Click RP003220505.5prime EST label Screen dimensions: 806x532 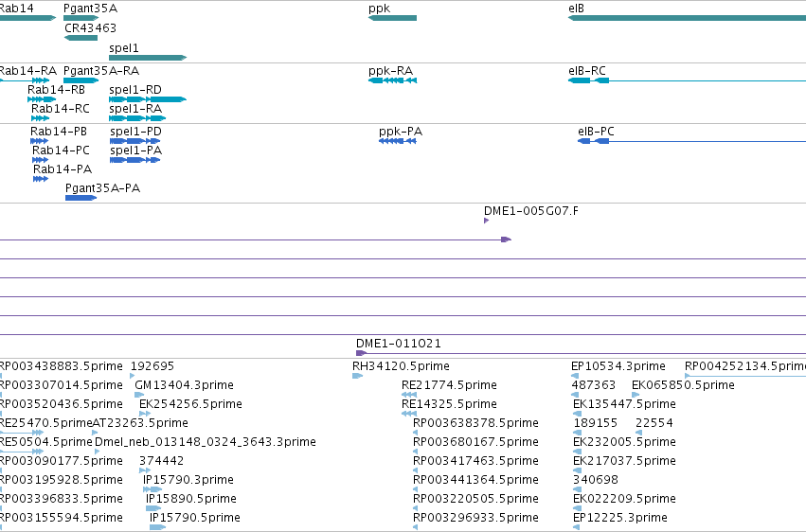pos(476,499)
